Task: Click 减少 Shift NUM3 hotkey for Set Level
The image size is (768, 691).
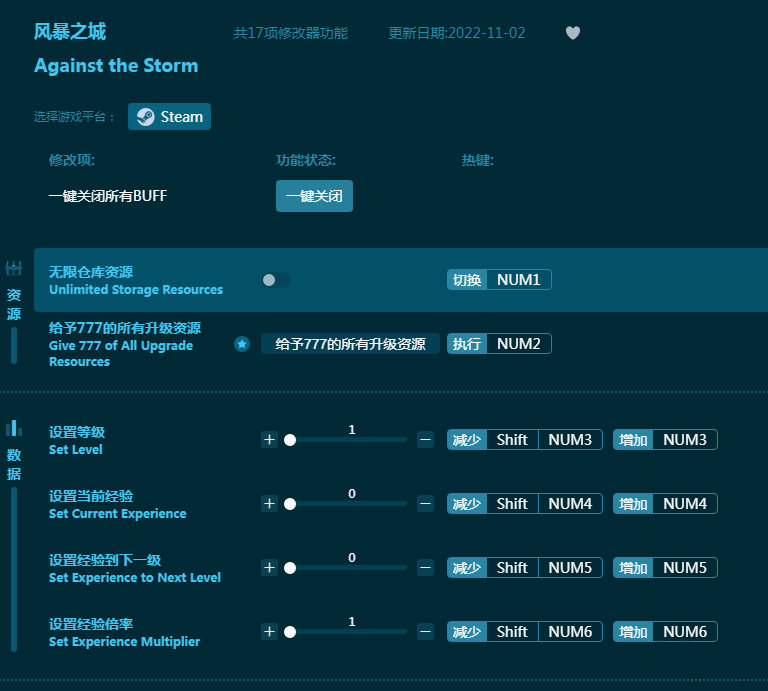Action: [525, 440]
